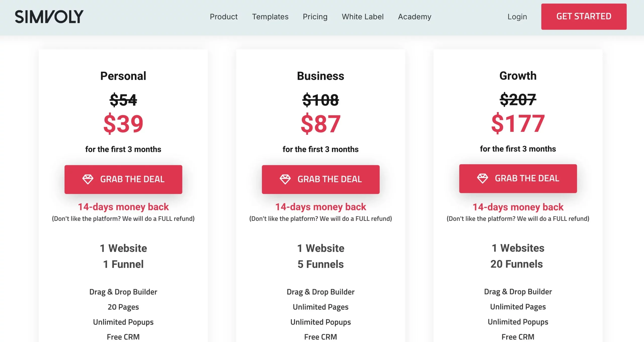The image size is (644, 342).
Task: Click 'Drag & Drop Builder' in Personal plan
Action: [x=123, y=292]
